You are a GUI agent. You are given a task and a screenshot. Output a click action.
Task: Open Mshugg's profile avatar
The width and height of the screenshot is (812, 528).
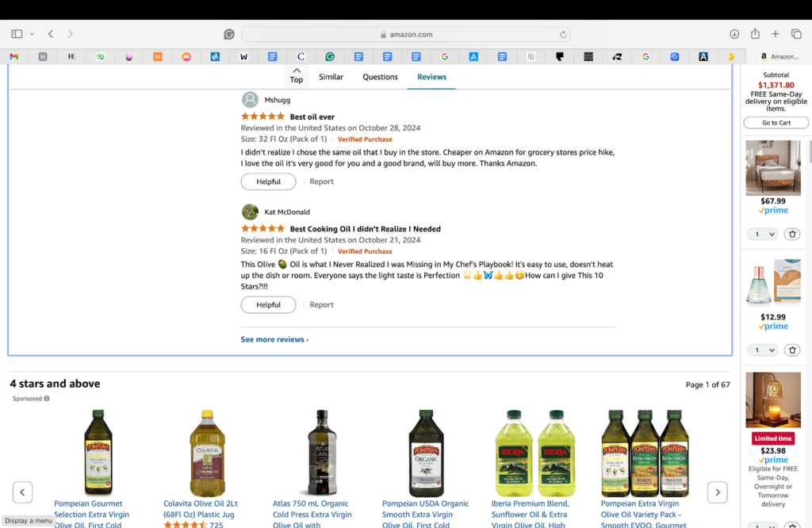point(250,99)
